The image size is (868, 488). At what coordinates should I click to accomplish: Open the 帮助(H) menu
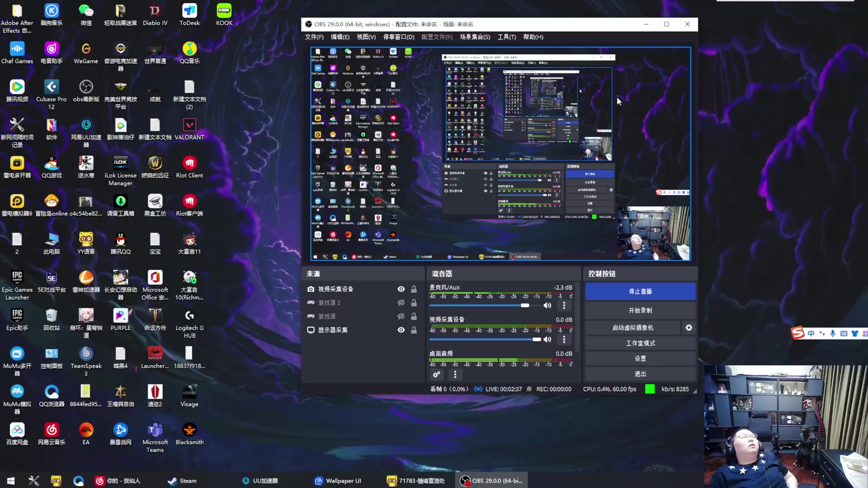point(533,37)
